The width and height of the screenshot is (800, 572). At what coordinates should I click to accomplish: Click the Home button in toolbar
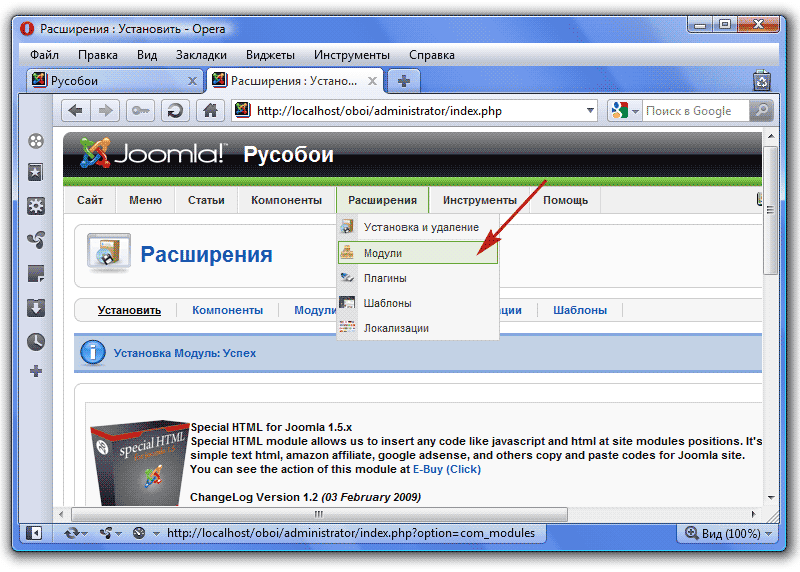coord(209,111)
